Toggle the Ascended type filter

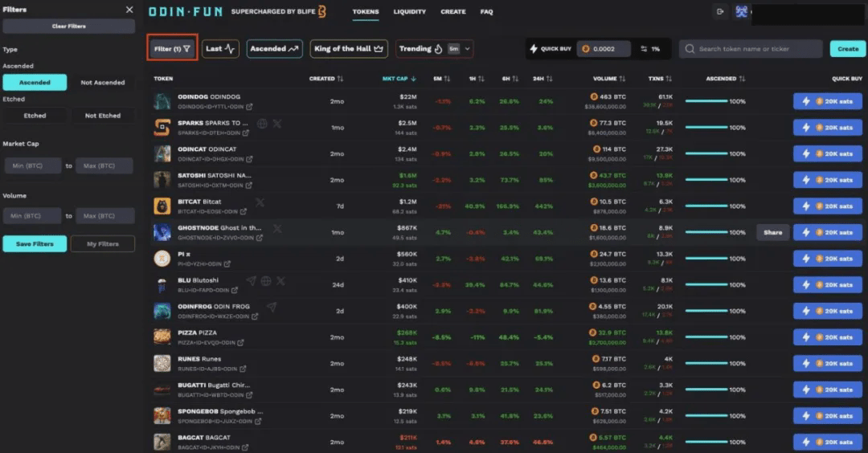35,82
